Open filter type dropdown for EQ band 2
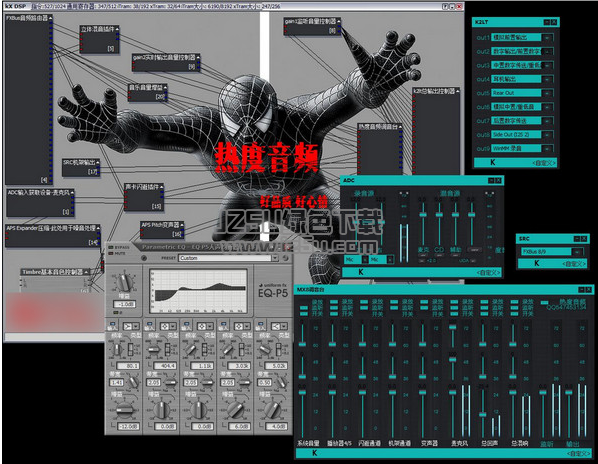 pyautogui.click(x=168, y=326)
